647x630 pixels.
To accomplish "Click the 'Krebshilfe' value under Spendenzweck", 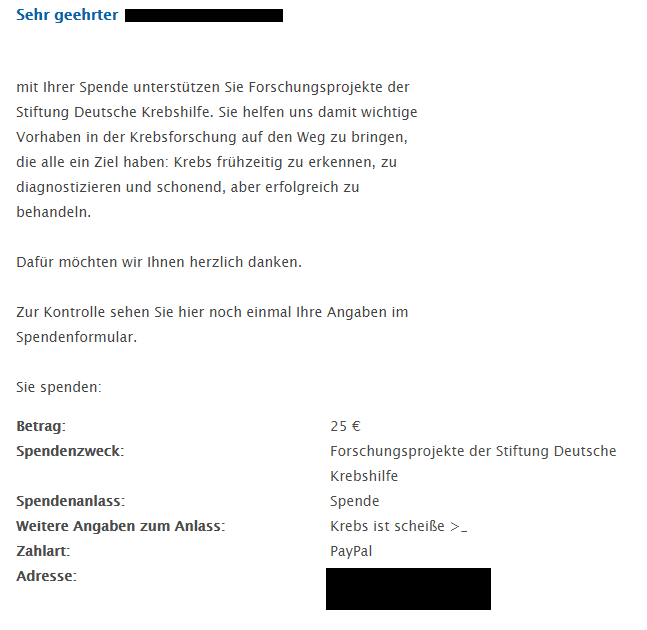I will (x=364, y=476).
